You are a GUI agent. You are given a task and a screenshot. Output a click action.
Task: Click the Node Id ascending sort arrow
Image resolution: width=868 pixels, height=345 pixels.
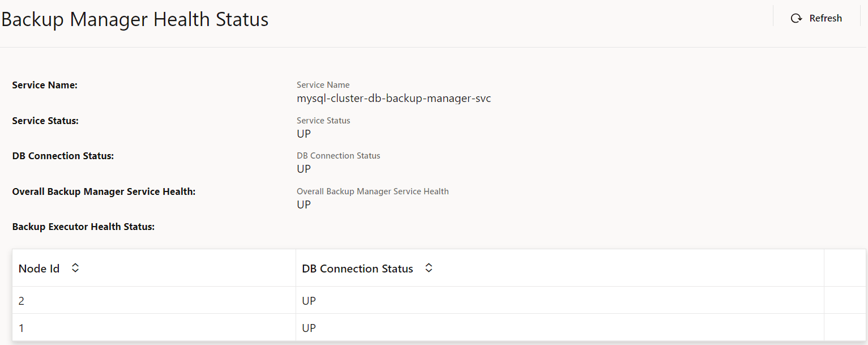(x=75, y=265)
